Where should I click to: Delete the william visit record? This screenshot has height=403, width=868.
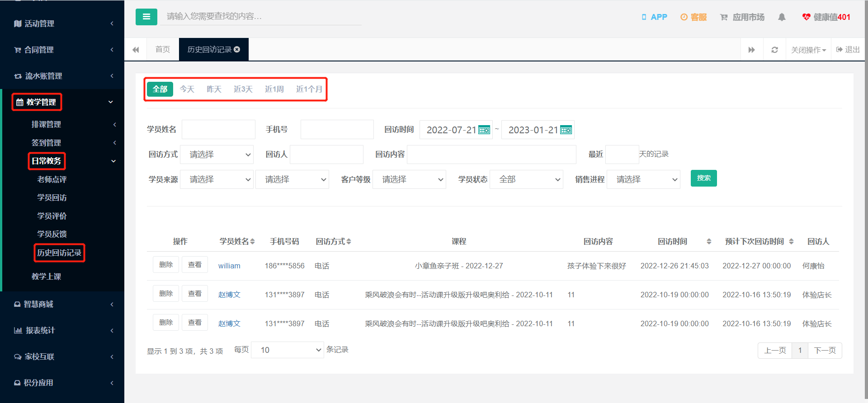point(166,265)
